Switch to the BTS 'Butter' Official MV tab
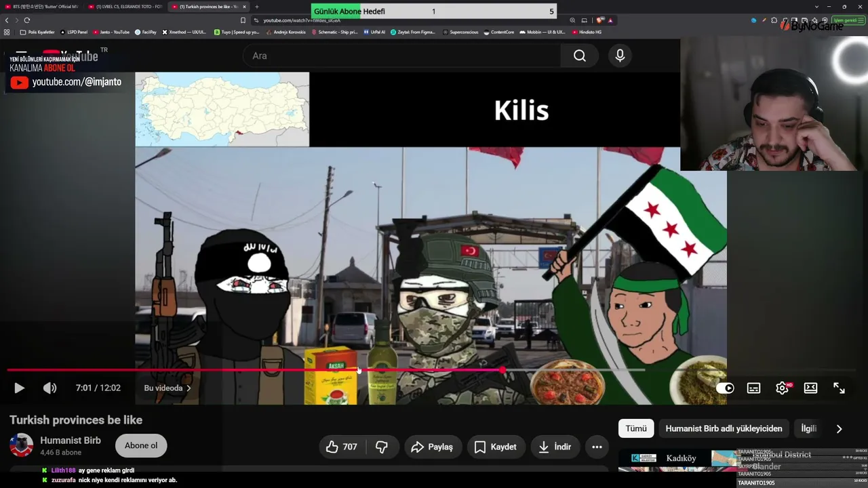 [x=42, y=7]
